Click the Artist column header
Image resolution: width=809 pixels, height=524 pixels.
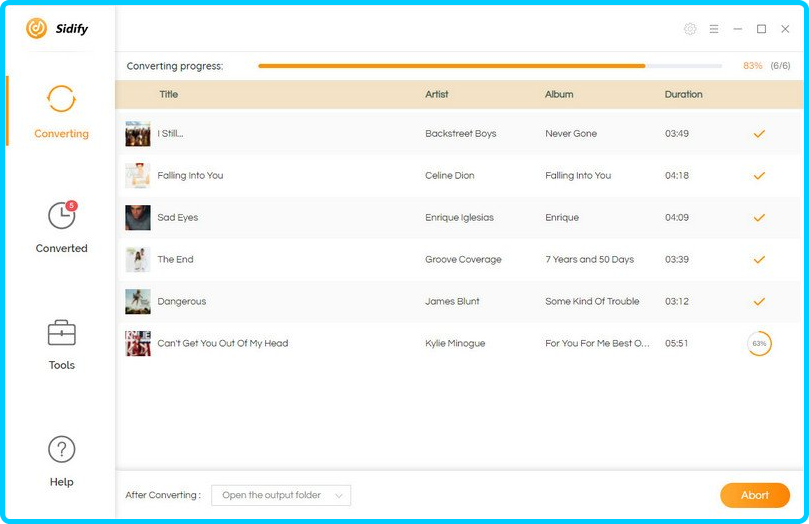click(x=436, y=94)
